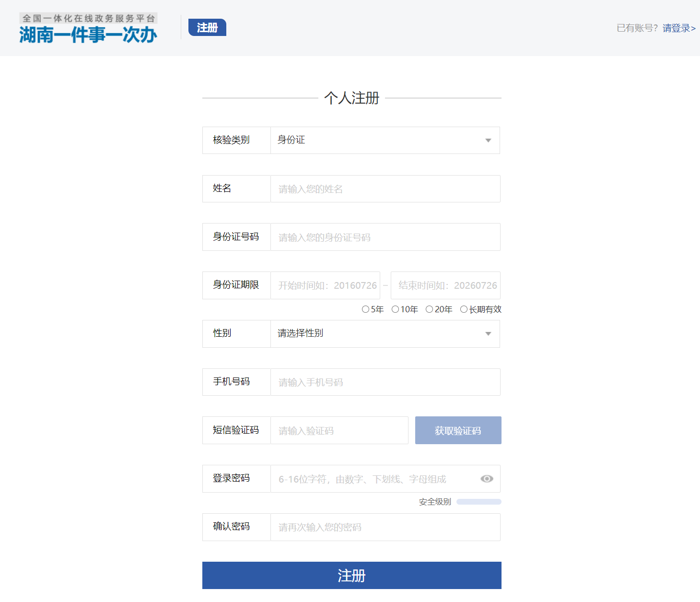This screenshot has width=700, height=602.
Task: Click the 注册 badge in the header
Action: tap(207, 28)
